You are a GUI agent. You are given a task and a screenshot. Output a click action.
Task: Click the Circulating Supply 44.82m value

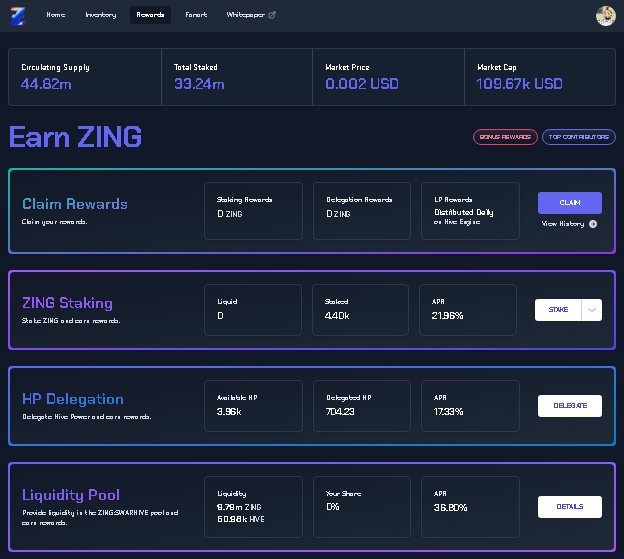46,84
